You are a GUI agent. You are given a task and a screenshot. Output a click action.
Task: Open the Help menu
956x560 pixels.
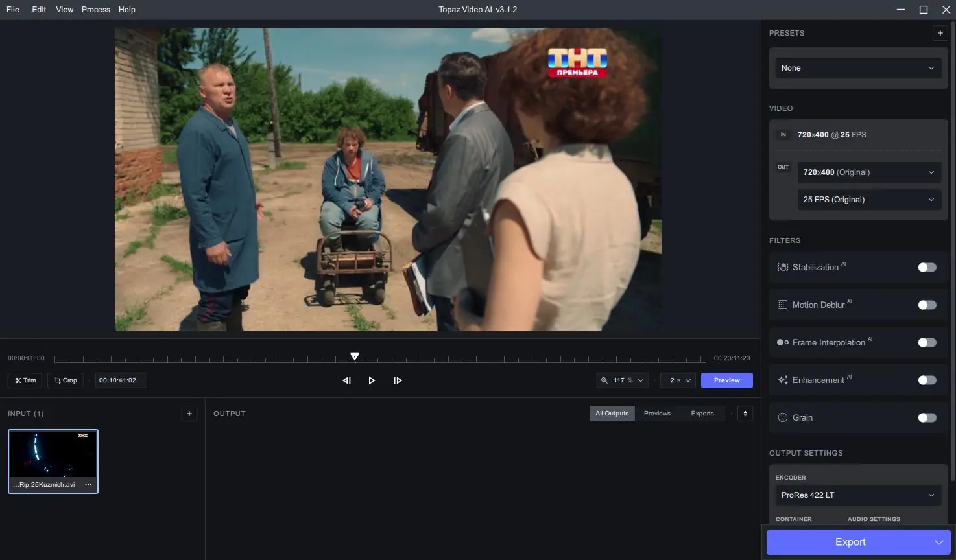(127, 10)
